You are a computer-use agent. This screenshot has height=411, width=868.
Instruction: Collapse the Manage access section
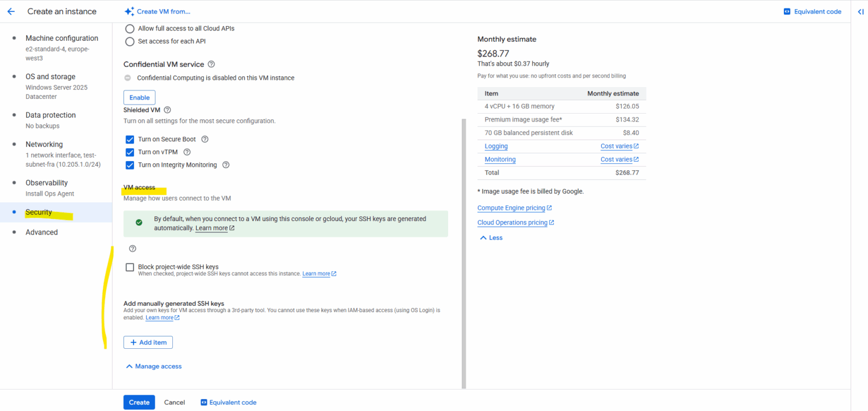[x=153, y=366]
